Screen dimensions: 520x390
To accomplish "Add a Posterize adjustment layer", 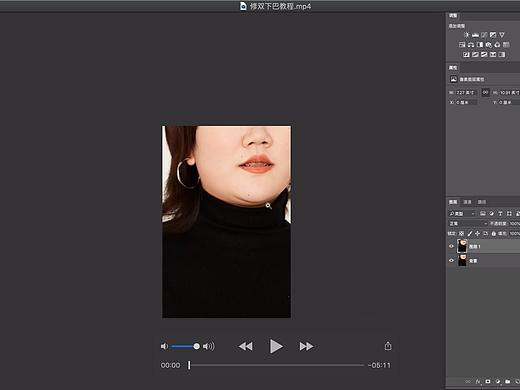I will tap(475, 54).
